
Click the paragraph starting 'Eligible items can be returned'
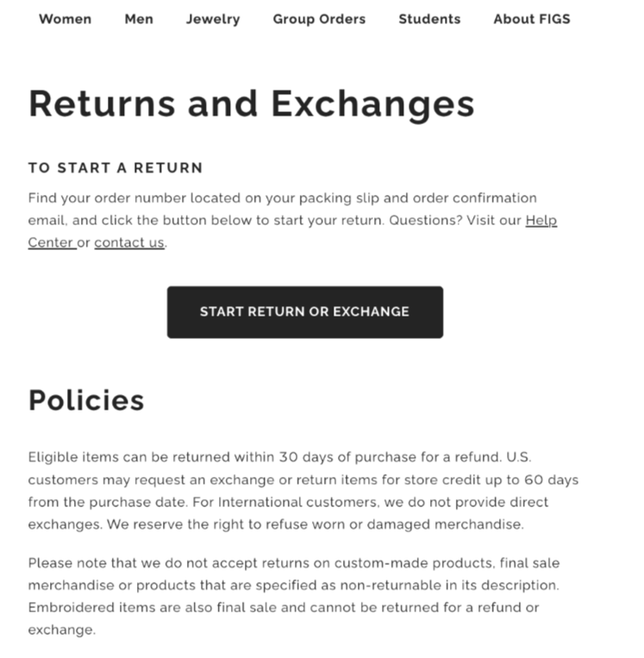(x=303, y=491)
